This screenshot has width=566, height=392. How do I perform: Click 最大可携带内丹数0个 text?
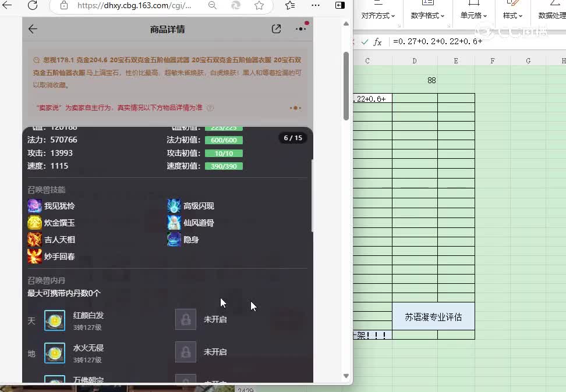click(x=64, y=293)
